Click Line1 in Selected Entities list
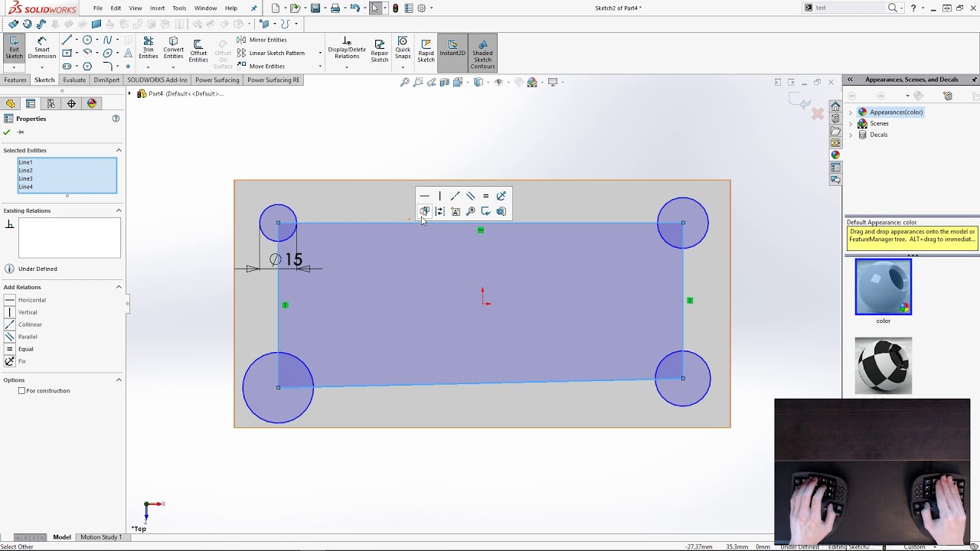The width and height of the screenshot is (980, 551). click(25, 162)
